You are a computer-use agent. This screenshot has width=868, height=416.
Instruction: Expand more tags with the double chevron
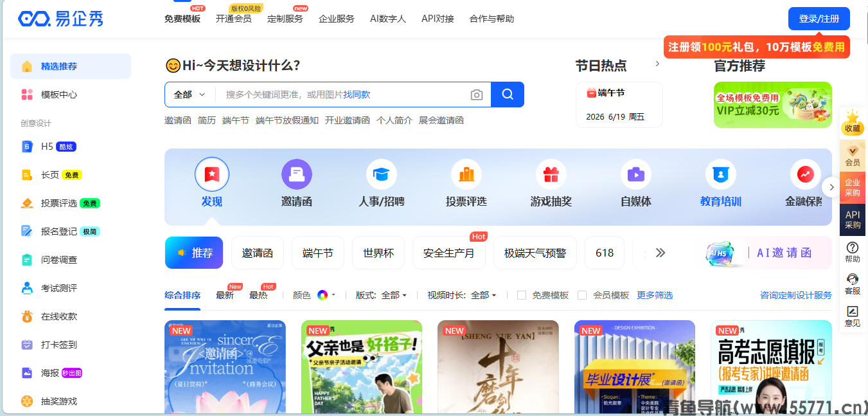pos(660,253)
